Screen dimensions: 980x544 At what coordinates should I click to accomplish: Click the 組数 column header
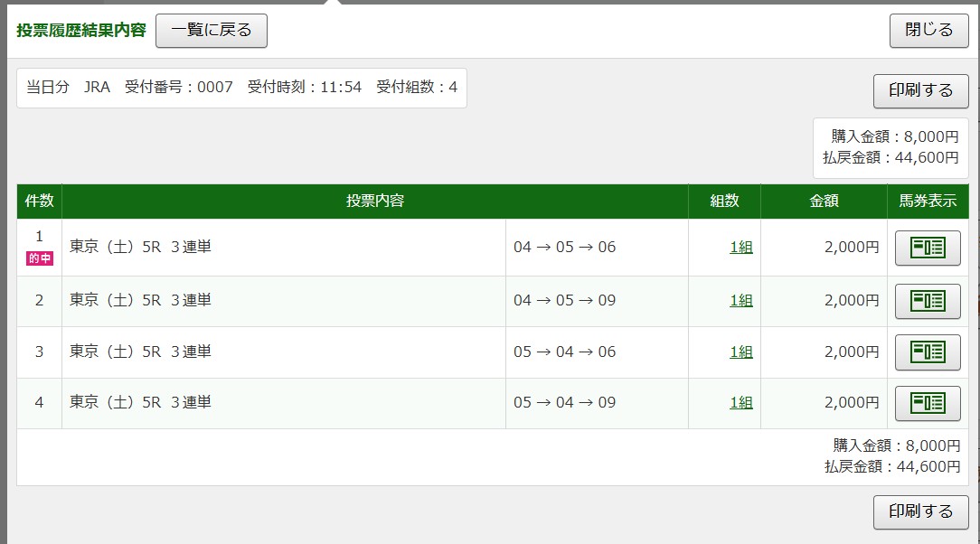(x=723, y=201)
